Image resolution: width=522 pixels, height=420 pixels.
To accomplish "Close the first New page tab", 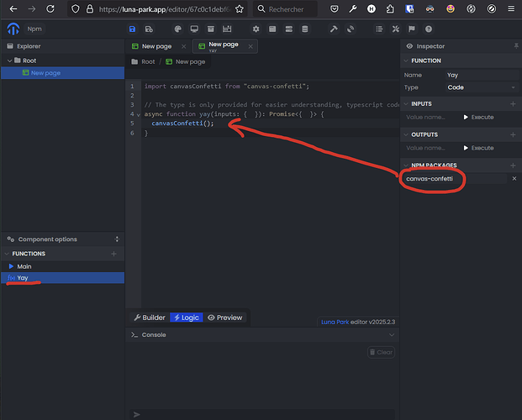I will coord(183,46).
